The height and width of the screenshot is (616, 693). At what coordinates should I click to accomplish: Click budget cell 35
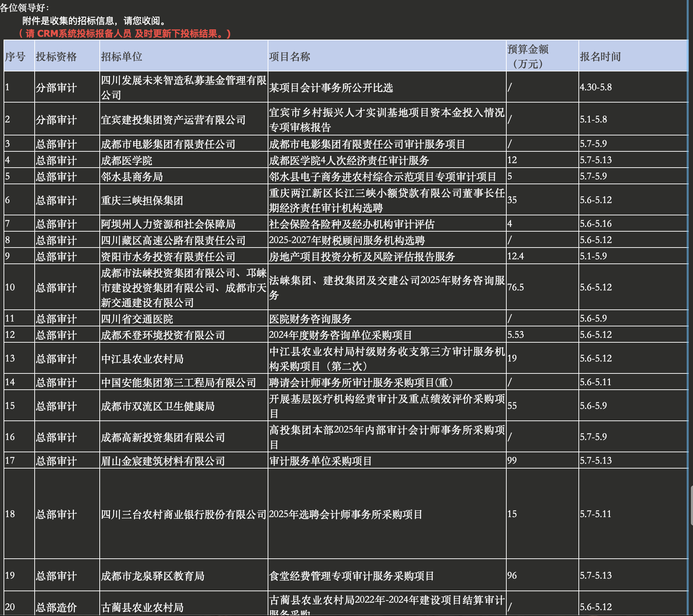click(542, 200)
